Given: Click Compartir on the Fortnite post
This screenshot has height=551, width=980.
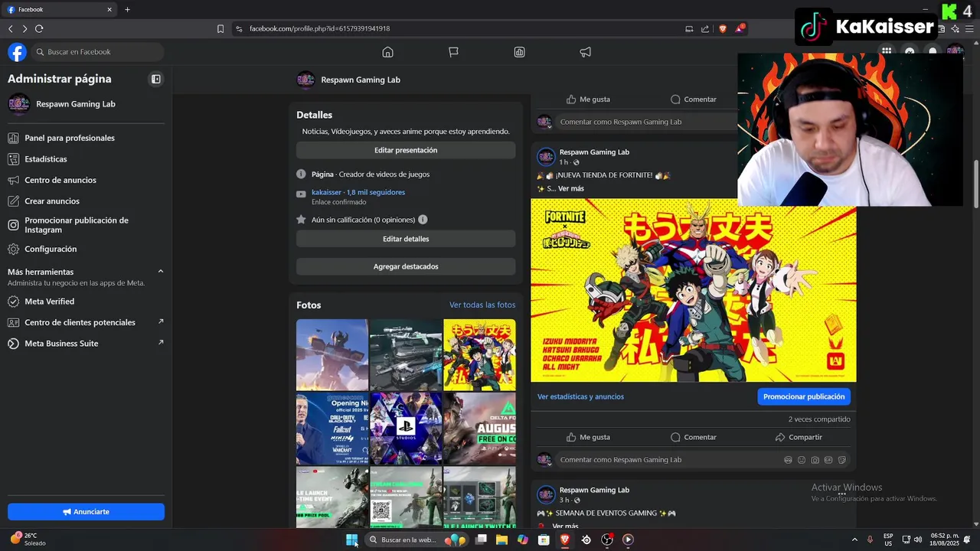Looking at the screenshot, I should (798, 437).
